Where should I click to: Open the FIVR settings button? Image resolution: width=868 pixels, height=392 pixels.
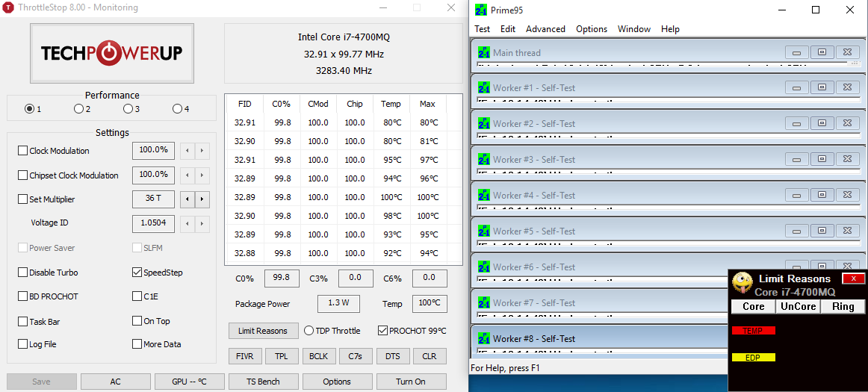click(x=245, y=356)
